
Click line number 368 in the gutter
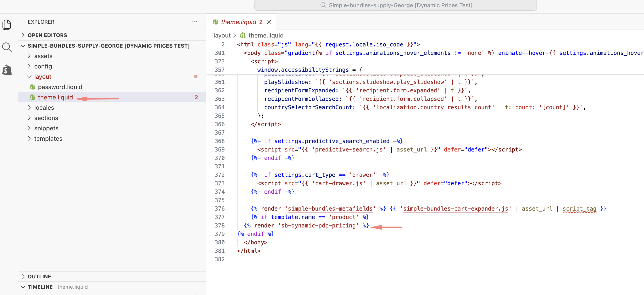pyautogui.click(x=219, y=141)
